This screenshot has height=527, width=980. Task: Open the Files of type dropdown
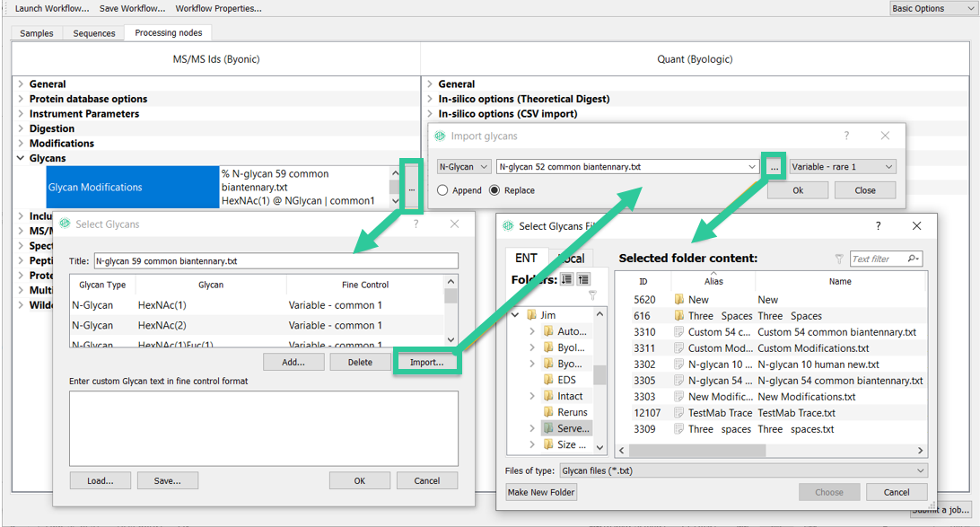tap(743, 470)
